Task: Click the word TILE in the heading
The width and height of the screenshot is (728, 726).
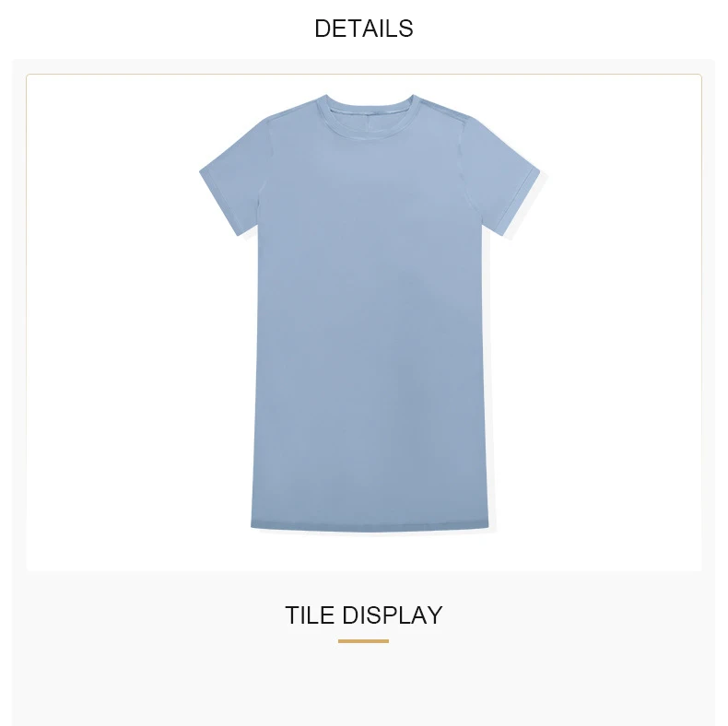Action: pos(310,615)
